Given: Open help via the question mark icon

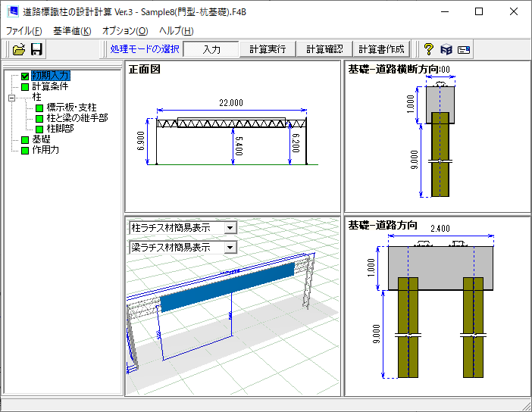Looking at the screenshot, I should pos(429,49).
